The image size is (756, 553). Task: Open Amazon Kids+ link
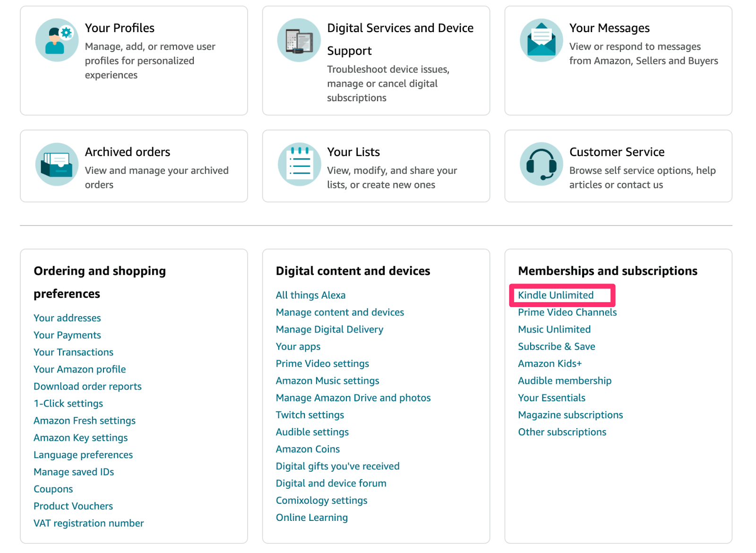click(x=550, y=363)
